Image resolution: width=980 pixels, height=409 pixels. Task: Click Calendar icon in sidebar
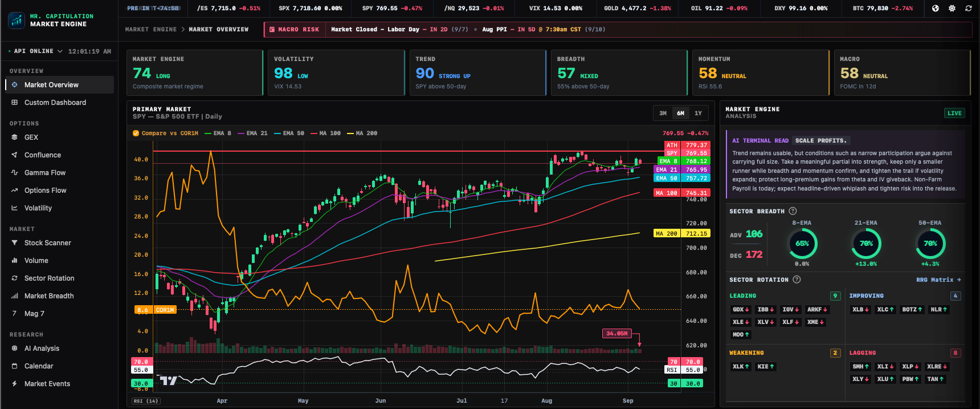point(14,366)
